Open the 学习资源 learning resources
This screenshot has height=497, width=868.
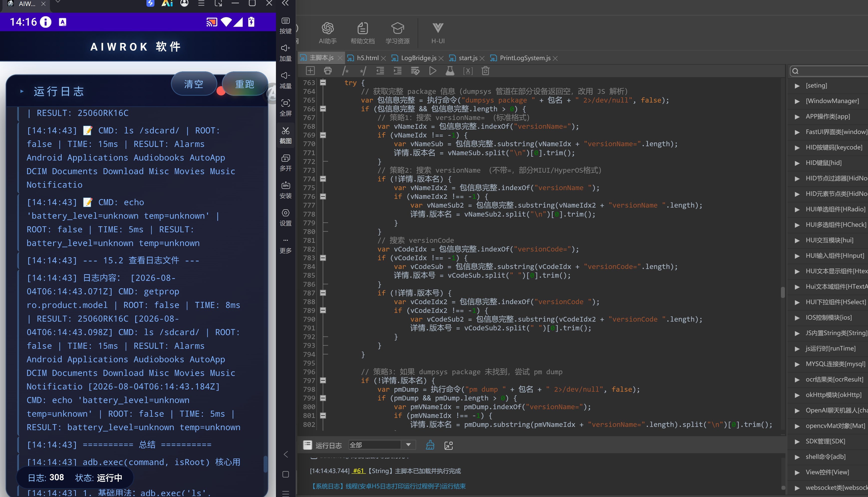coord(397,33)
